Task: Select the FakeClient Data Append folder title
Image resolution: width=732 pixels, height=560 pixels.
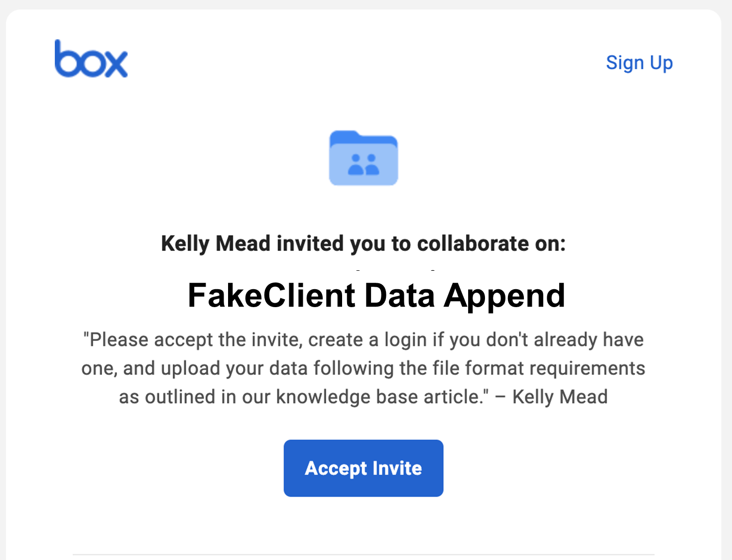Action: pos(376,296)
